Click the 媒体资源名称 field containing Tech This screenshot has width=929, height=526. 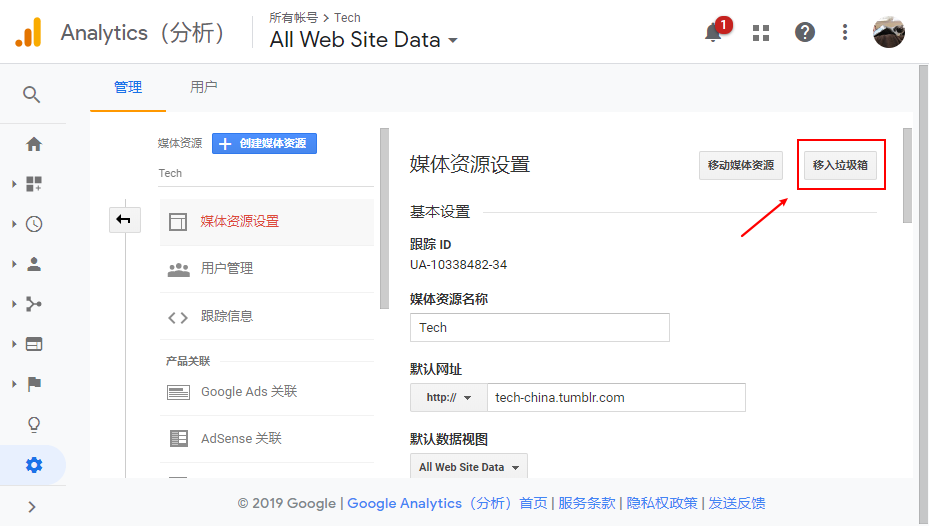click(540, 328)
